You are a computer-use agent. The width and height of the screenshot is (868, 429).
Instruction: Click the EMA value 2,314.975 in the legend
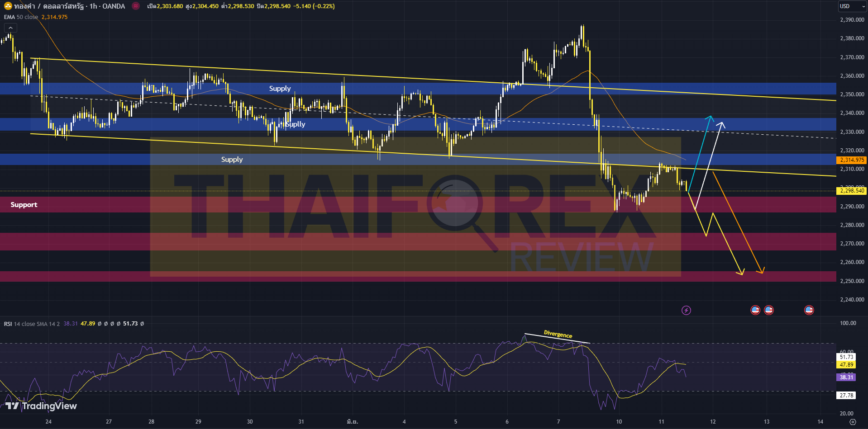[54, 17]
